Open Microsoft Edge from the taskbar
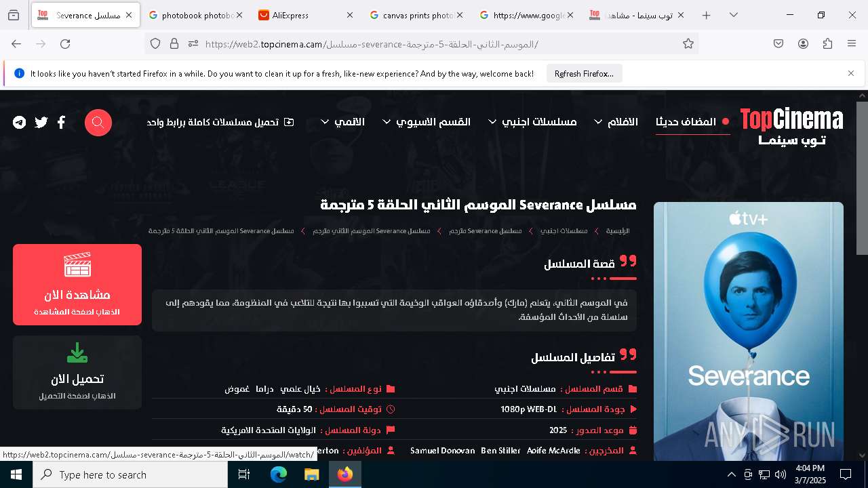 tap(279, 474)
